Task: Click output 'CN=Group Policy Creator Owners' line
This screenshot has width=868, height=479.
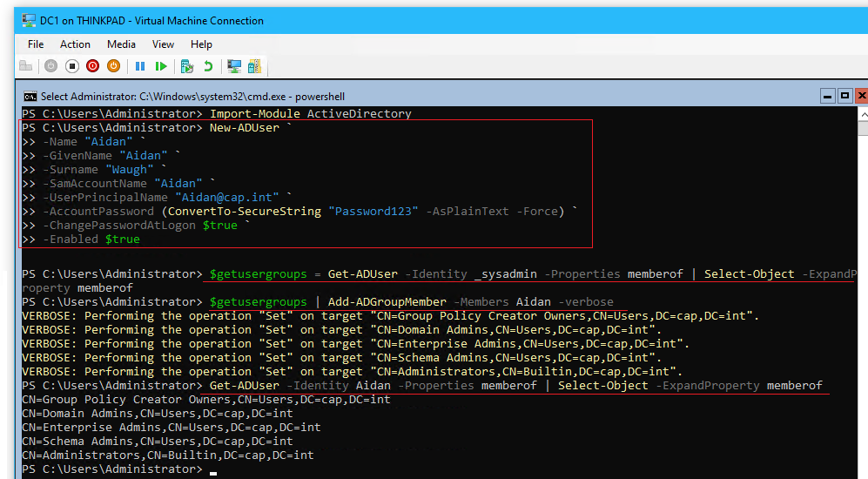Action: (x=206, y=399)
